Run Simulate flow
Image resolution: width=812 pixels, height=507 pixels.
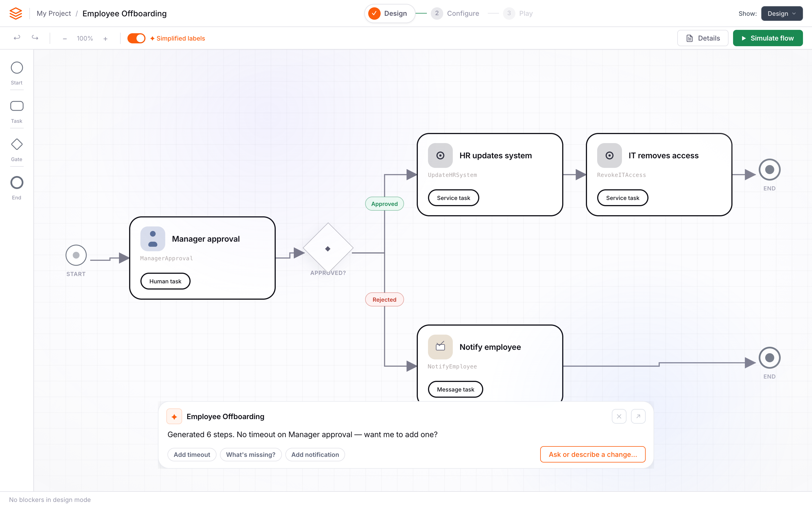click(x=768, y=38)
